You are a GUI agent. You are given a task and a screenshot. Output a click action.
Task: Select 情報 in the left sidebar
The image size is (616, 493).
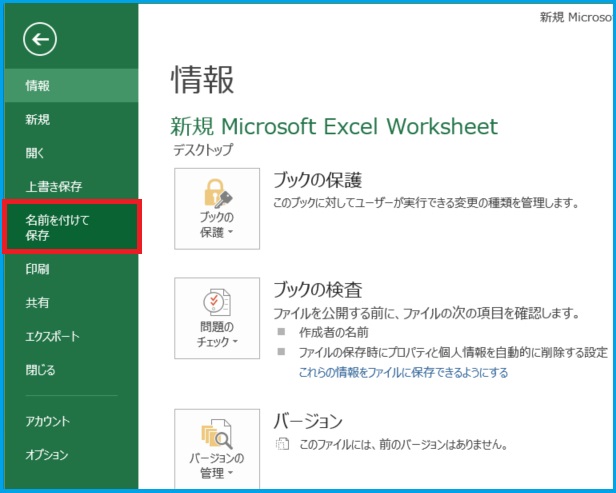[x=38, y=85]
